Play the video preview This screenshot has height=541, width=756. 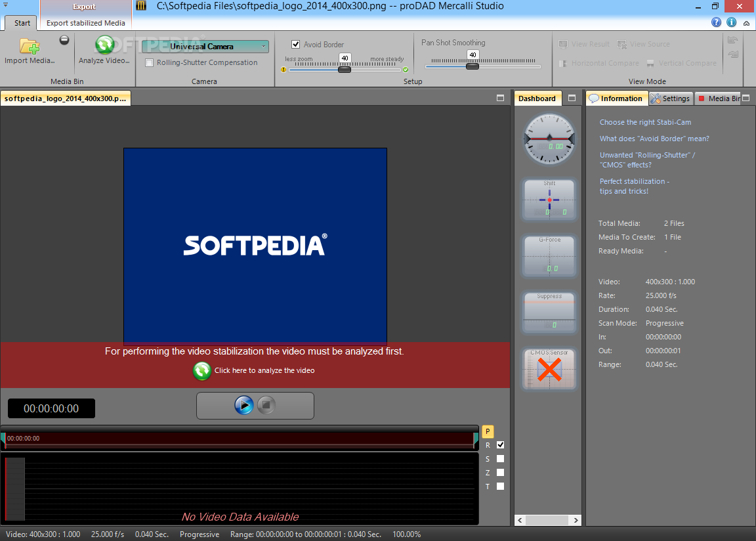click(x=244, y=405)
